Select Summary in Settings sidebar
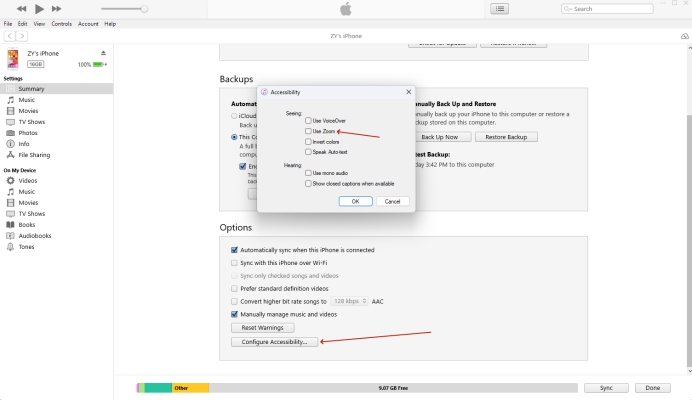This screenshot has width=692, height=400. tap(56, 89)
